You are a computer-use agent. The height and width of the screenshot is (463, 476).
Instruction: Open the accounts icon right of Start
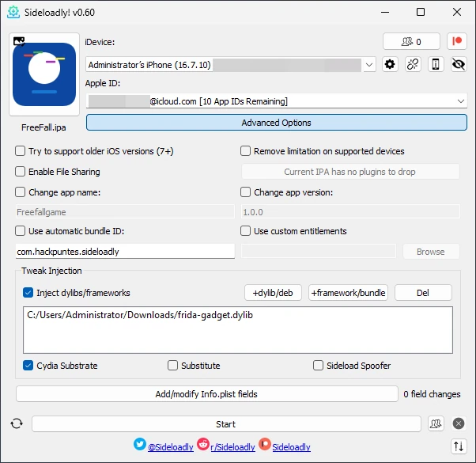(x=436, y=423)
